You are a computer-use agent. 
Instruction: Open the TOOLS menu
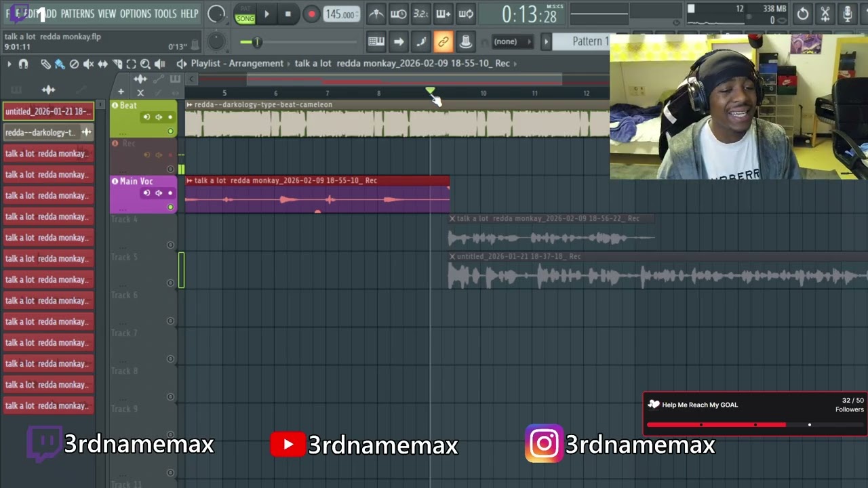pyautogui.click(x=165, y=14)
